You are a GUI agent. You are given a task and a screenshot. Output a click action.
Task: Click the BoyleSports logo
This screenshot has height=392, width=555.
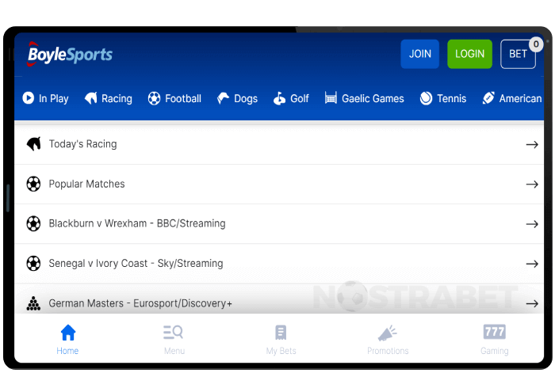pos(70,54)
